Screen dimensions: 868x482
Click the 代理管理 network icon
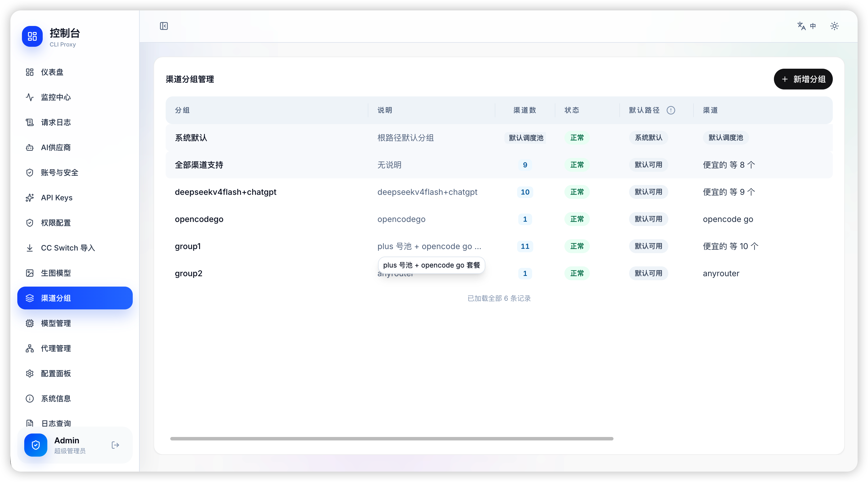pos(30,349)
